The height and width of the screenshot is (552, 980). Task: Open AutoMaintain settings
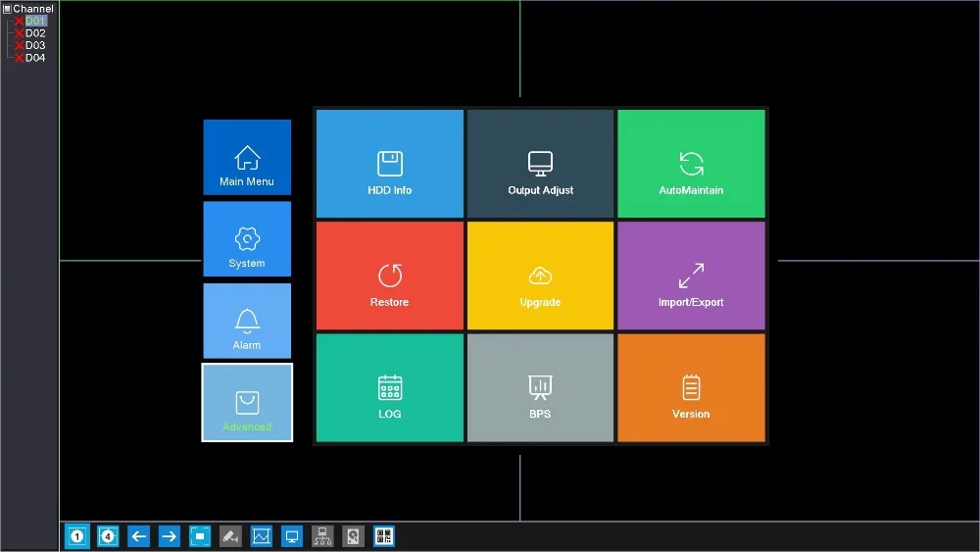pos(691,164)
